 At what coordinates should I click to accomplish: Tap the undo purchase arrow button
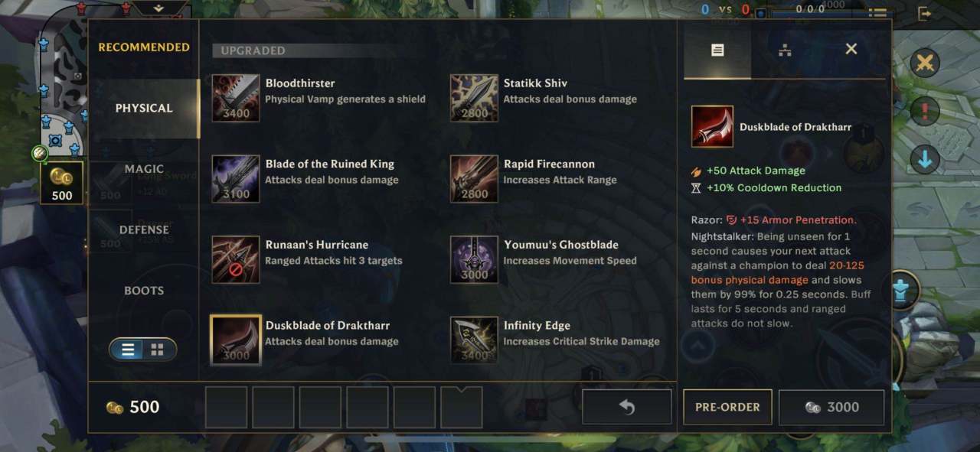tap(627, 407)
